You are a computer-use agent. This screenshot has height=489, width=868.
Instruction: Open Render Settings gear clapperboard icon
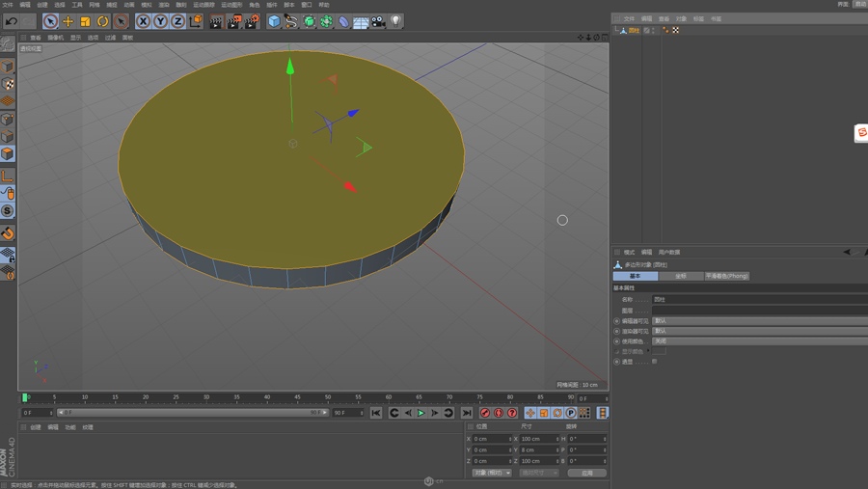[x=252, y=21]
